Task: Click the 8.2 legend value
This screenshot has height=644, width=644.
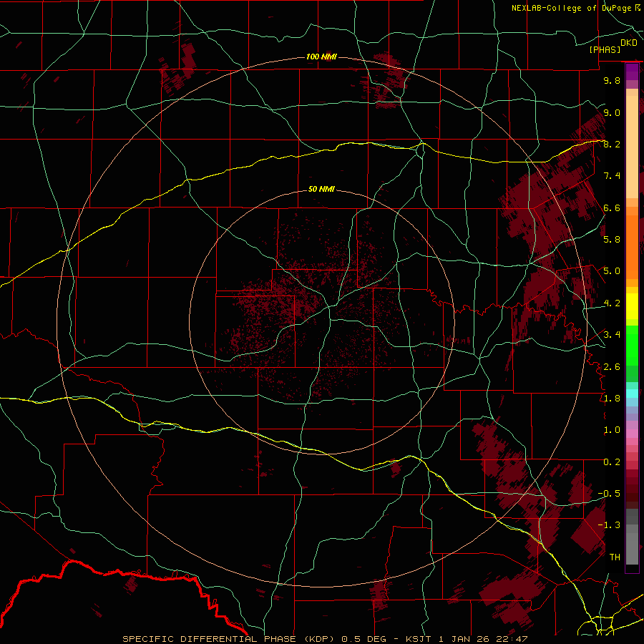Action: (612, 144)
